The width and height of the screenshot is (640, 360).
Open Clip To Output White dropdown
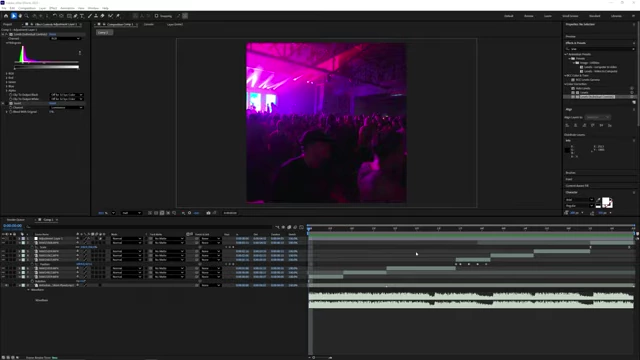[x=67, y=99]
